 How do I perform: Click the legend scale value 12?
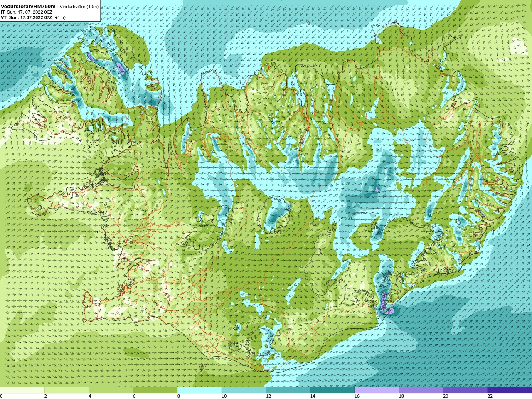tap(268, 396)
